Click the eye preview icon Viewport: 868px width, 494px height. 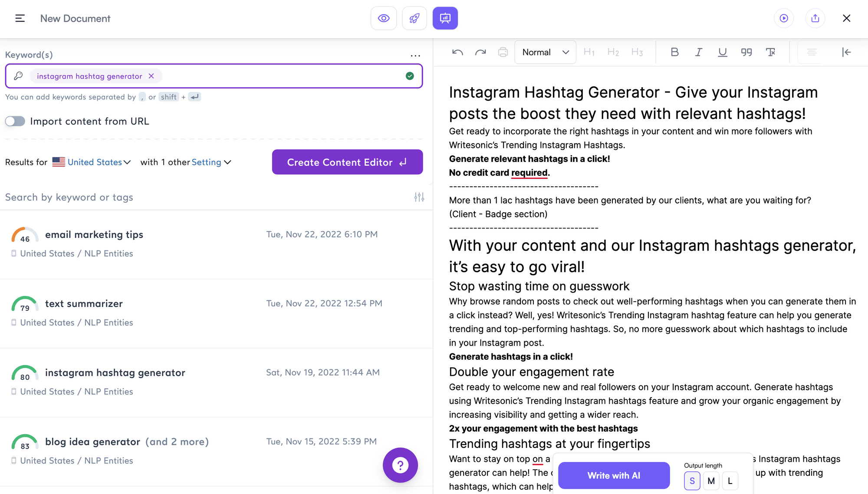[x=384, y=18]
